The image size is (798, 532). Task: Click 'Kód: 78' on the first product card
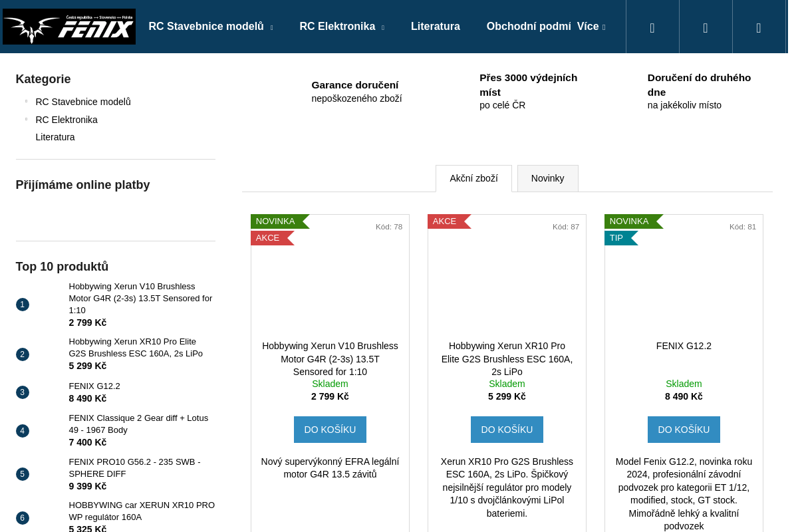[389, 227]
